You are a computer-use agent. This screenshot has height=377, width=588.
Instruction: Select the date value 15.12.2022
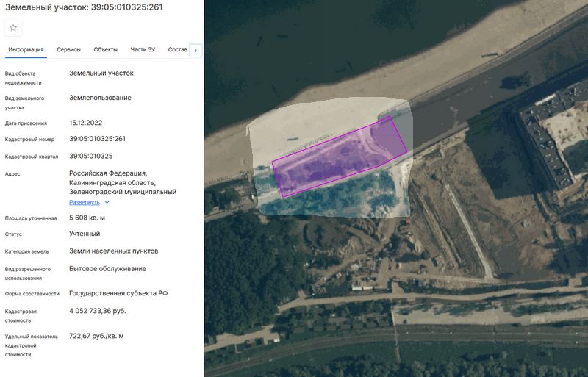click(x=85, y=123)
